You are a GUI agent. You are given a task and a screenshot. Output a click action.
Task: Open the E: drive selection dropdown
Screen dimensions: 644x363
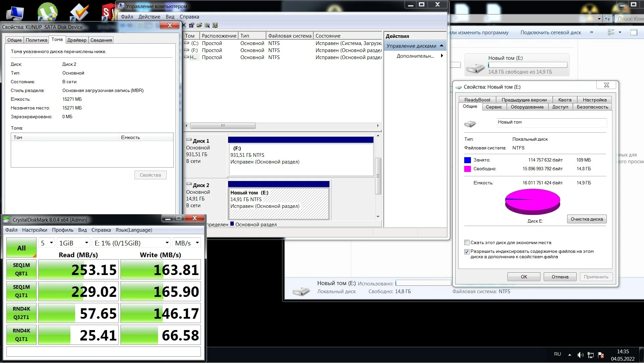[131, 243]
